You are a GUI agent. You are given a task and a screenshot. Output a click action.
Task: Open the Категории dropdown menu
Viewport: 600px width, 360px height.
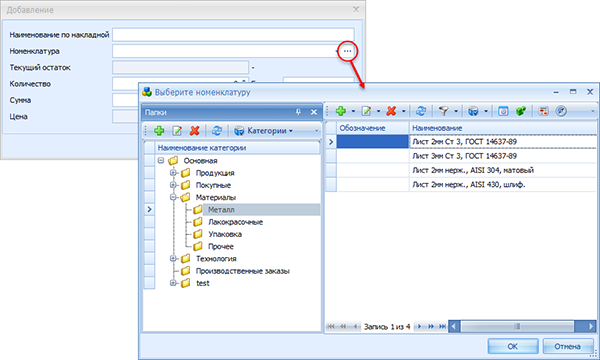[264, 131]
